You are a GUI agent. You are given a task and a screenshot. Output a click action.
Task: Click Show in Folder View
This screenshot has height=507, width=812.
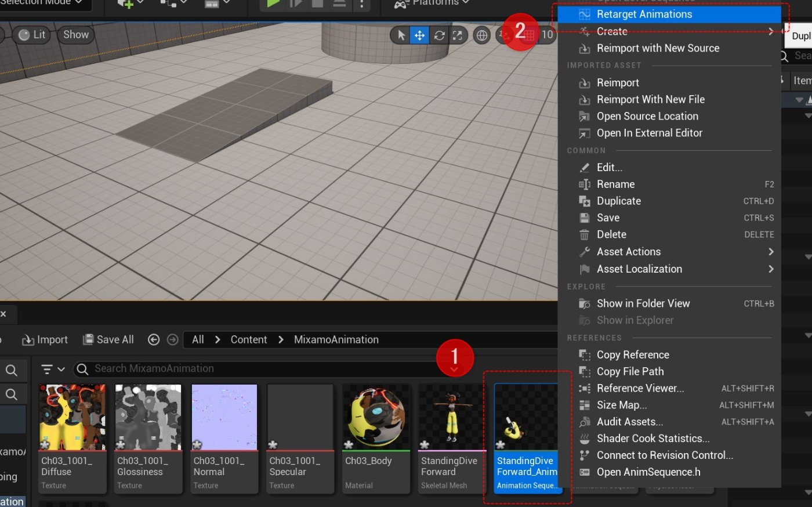pos(669,303)
